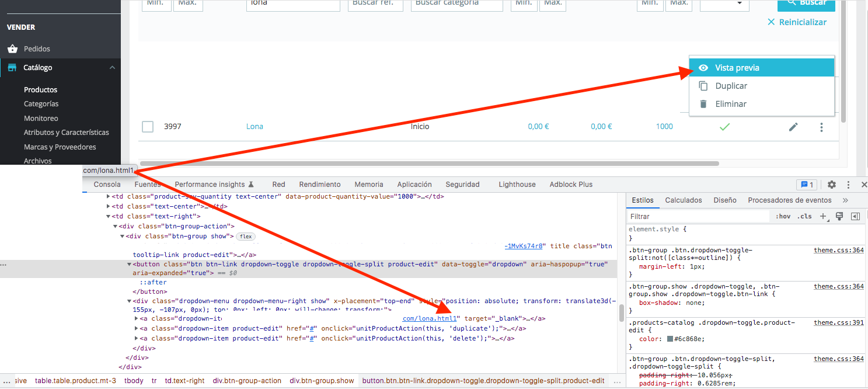Open Categorías in the sidebar
868x389 pixels.
click(41, 104)
